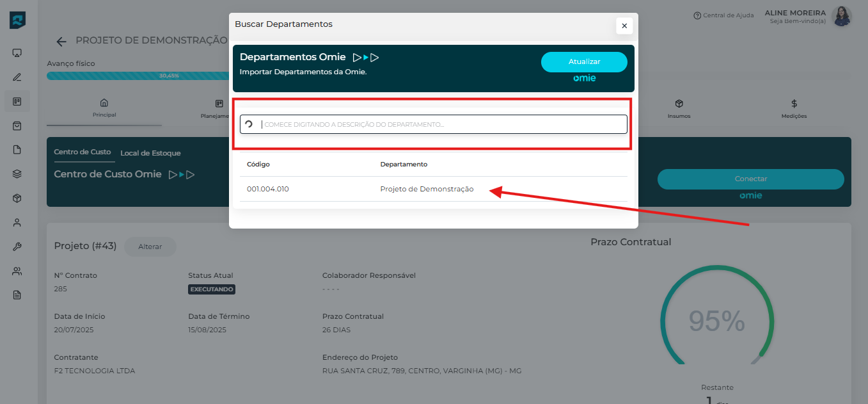Click the Conectar button

[x=750, y=179]
